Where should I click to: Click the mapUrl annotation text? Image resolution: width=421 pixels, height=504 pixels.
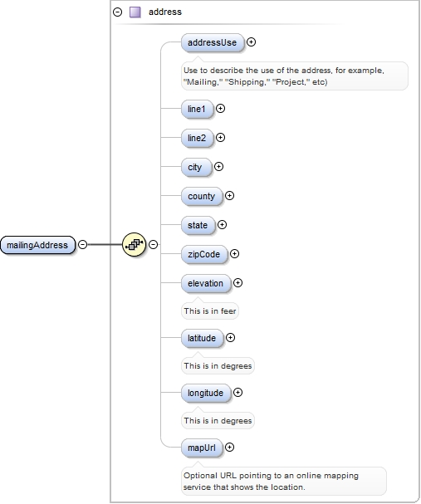[271, 482]
